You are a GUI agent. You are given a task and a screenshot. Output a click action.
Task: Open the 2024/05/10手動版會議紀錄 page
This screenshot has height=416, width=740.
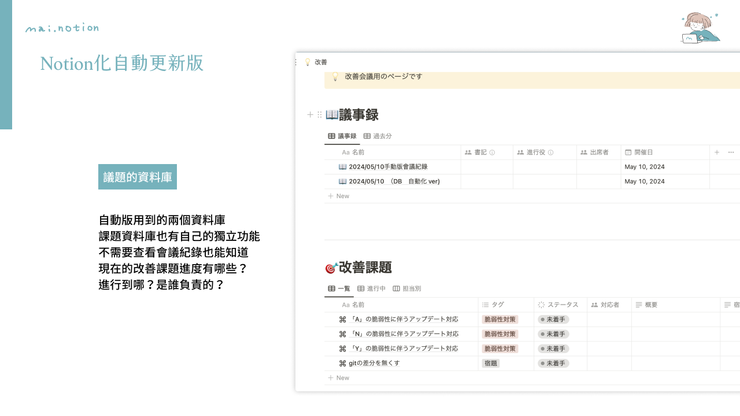point(388,167)
